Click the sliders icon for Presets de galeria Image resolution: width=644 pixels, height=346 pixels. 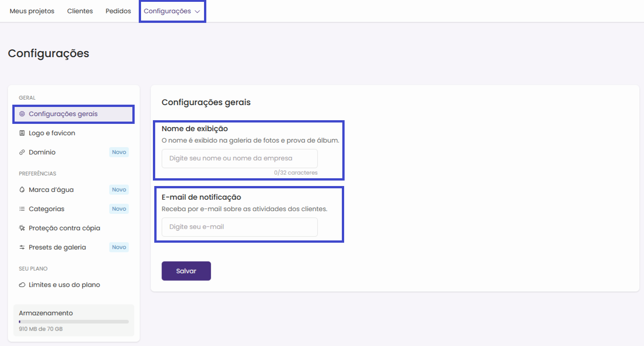tap(22, 247)
